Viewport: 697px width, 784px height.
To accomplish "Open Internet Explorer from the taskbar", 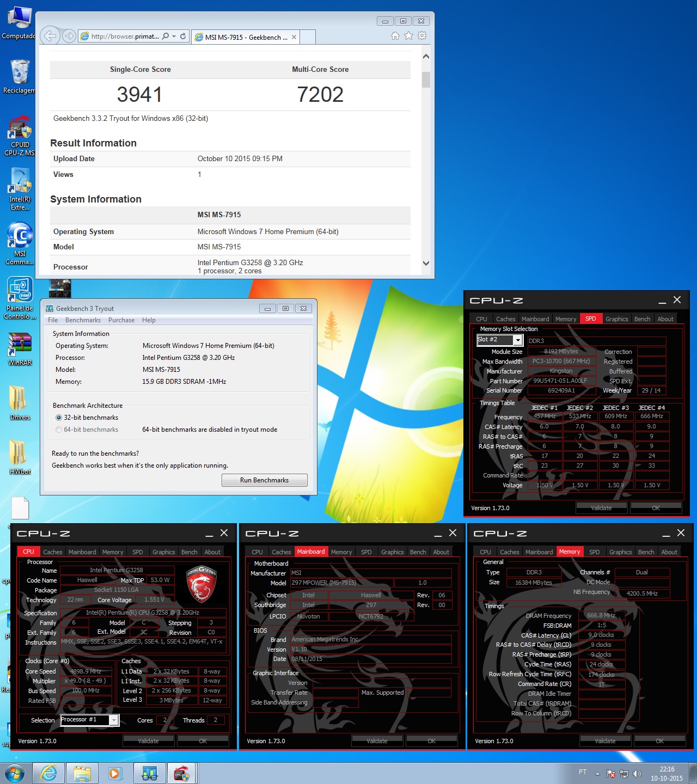I will point(49,773).
